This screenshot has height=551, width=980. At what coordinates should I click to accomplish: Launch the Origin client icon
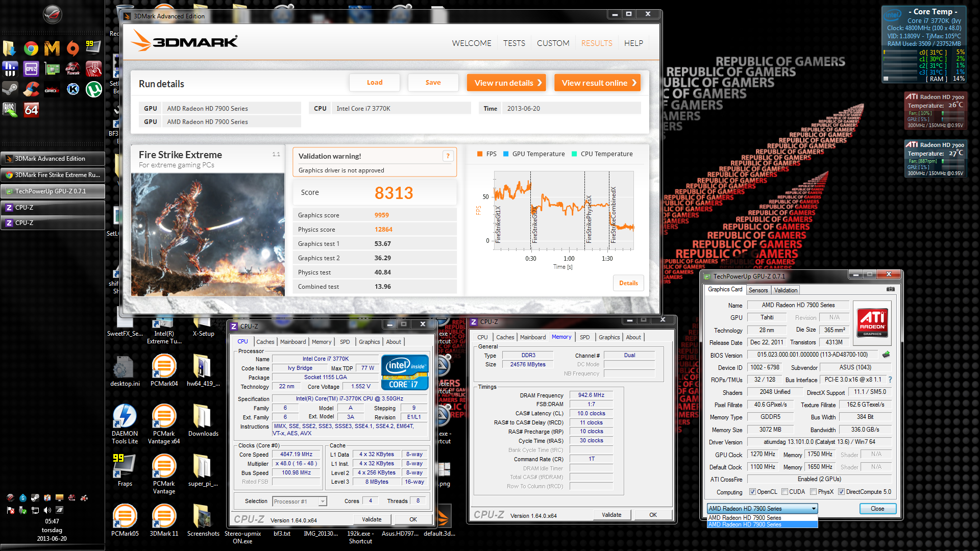point(73,48)
